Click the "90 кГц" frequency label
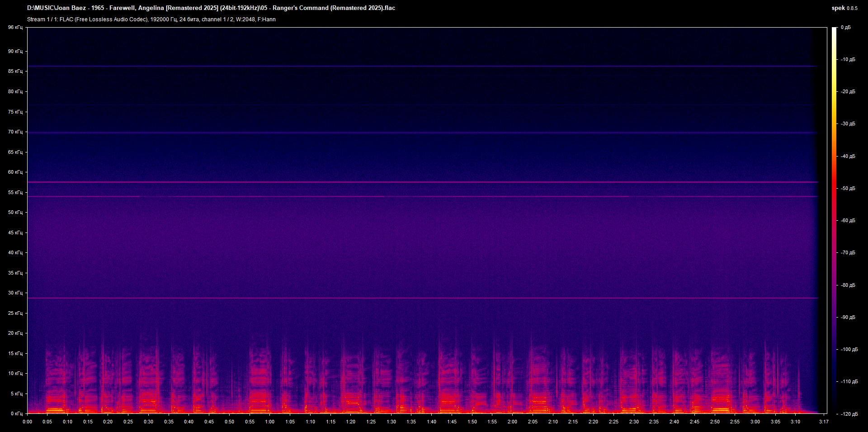Screen dimensions: 868x432 click(x=15, y=52)
